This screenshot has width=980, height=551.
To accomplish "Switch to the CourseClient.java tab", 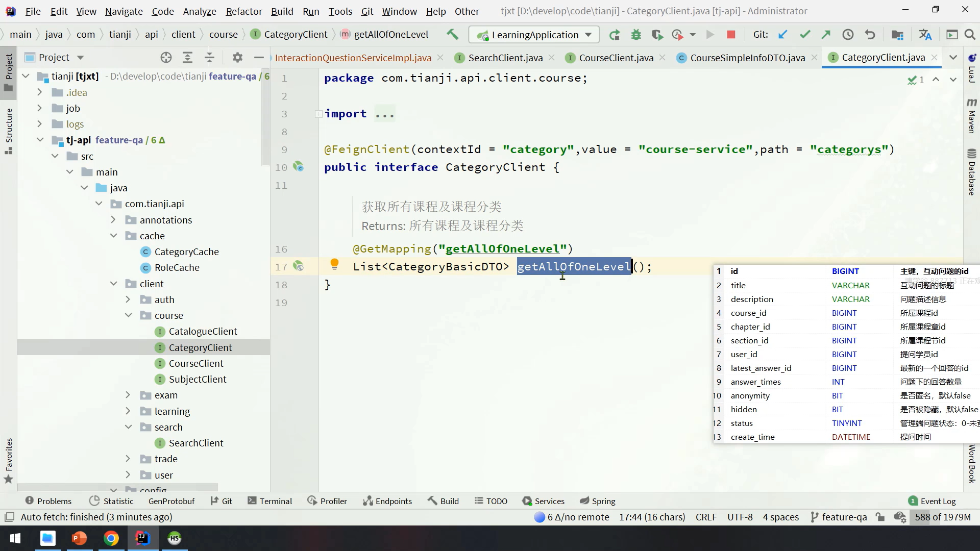I will (x=616, y=58).
